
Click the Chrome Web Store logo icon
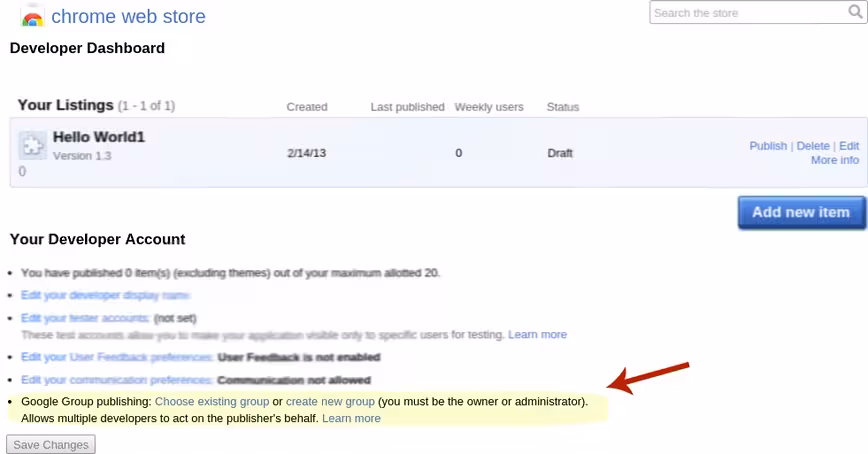(x=32, y=18)
